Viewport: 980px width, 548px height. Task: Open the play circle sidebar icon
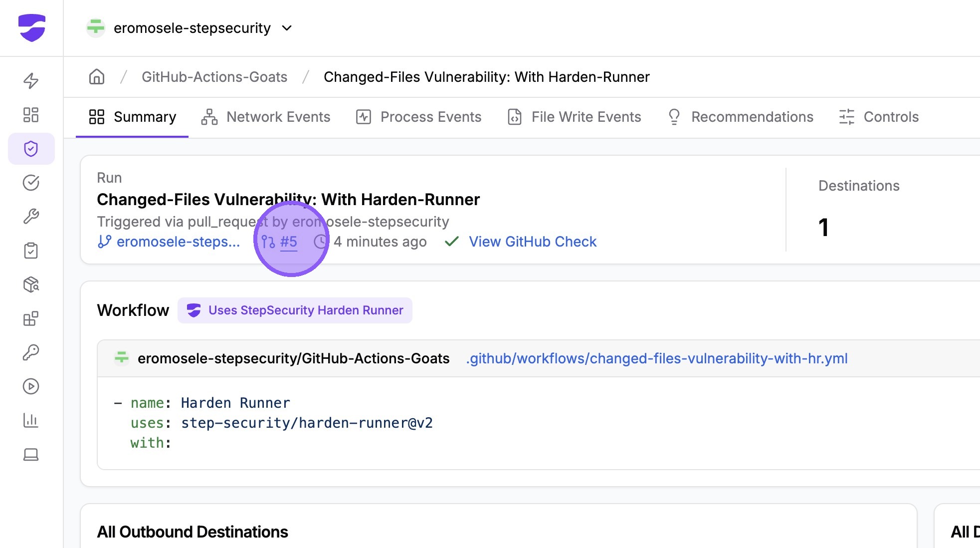(x=31, y=386)
